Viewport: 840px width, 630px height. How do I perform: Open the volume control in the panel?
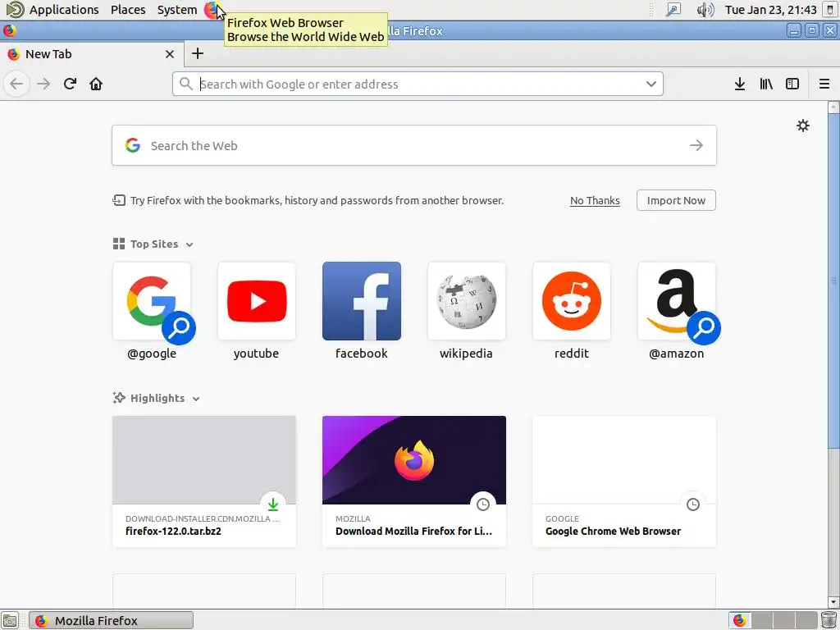coord(705,10)
